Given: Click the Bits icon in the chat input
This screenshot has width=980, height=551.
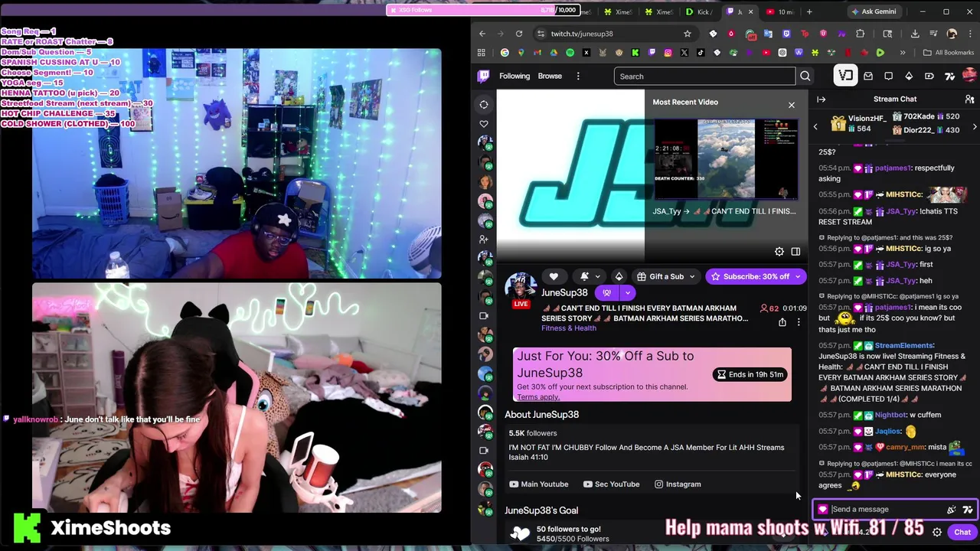Looking at the screenshot, I should (x=952, y=509).
